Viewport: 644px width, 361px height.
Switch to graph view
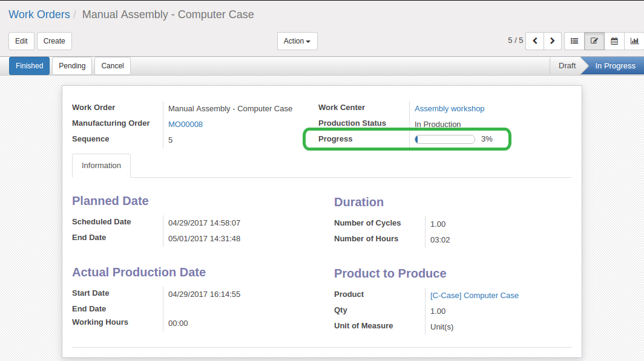tap(634, 41)
